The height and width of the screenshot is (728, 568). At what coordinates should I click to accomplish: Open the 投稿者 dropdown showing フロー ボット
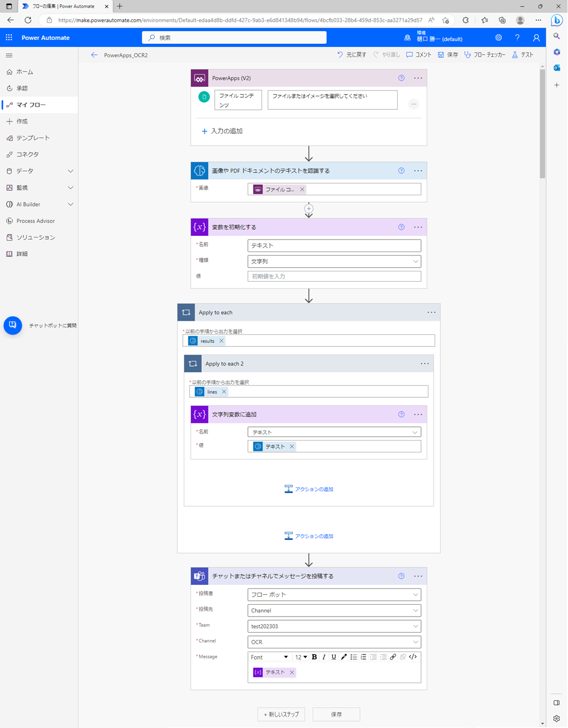pos(334,595)
